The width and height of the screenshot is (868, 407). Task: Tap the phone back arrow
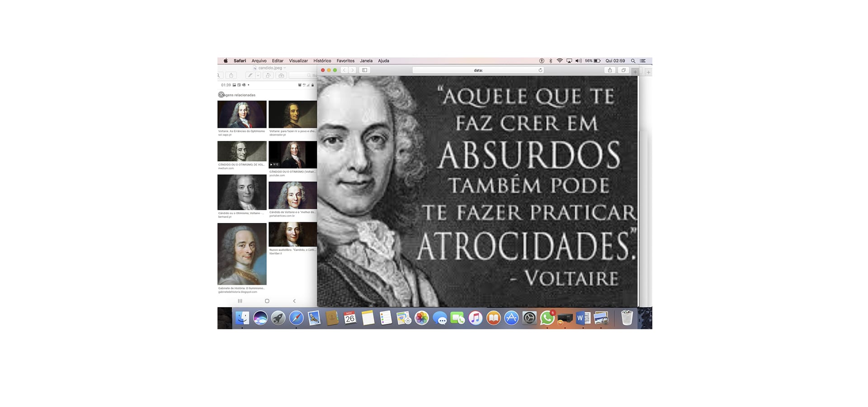coord(294,301)
